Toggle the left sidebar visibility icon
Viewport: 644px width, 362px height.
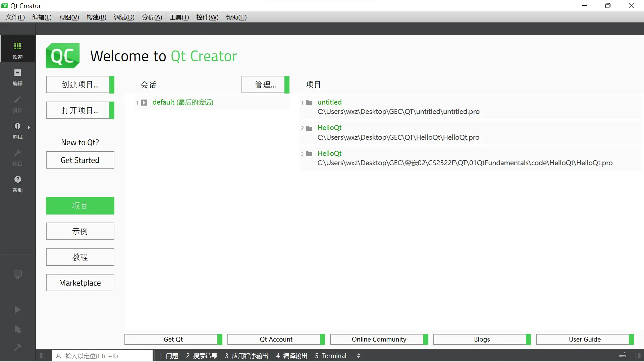pos(43,356)
